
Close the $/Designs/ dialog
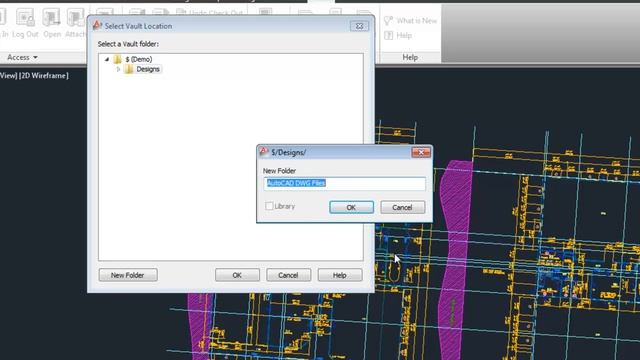point(421,152)
